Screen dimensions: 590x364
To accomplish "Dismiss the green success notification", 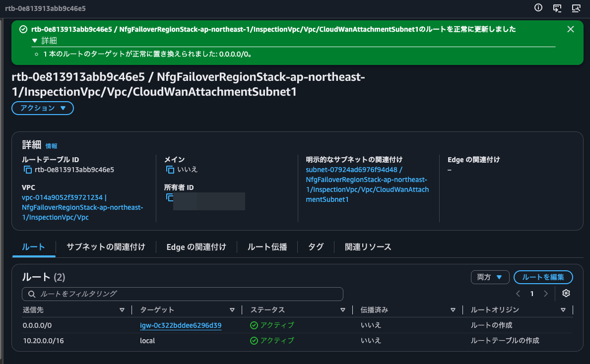I will click(x=571, y=29).
